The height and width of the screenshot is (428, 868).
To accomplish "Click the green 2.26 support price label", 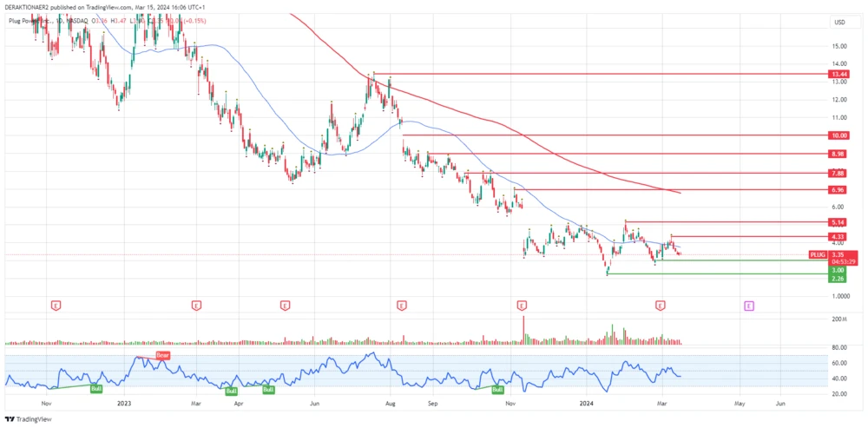I will [x=837, y=279].
